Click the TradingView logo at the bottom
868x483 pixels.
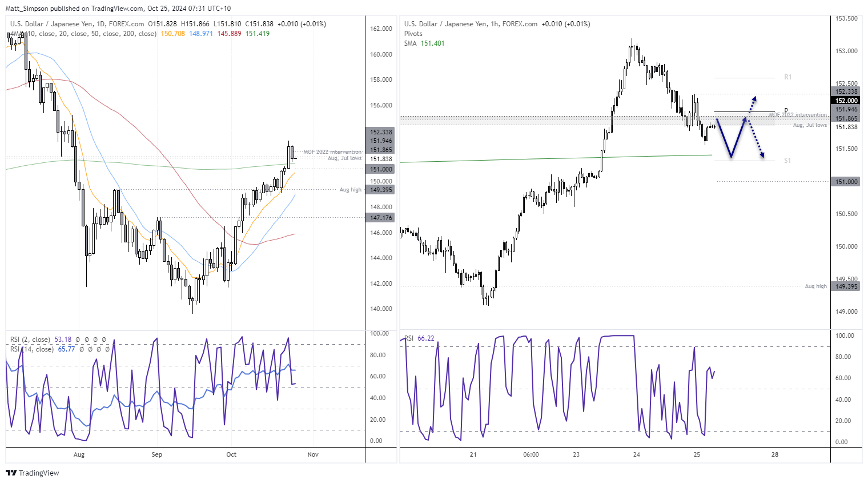click(33, 473)
